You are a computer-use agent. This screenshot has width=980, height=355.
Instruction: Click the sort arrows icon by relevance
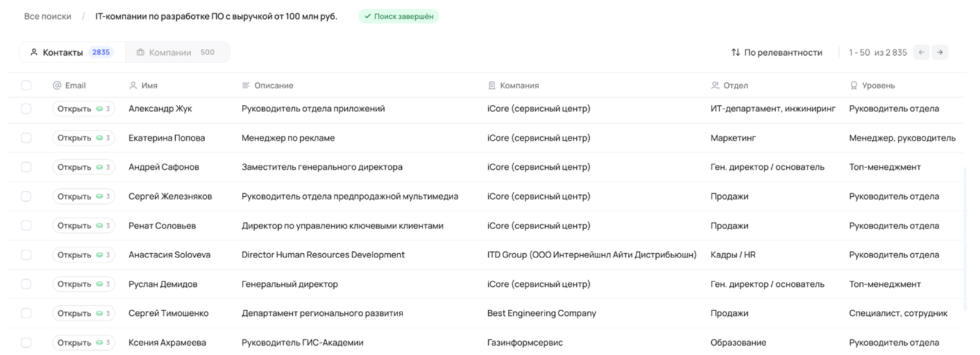click(x=736, y=52)
